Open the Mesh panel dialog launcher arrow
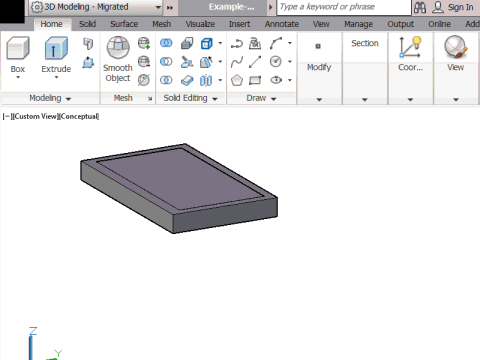This screenshot has height=360, width=480. tap(150, 99)
